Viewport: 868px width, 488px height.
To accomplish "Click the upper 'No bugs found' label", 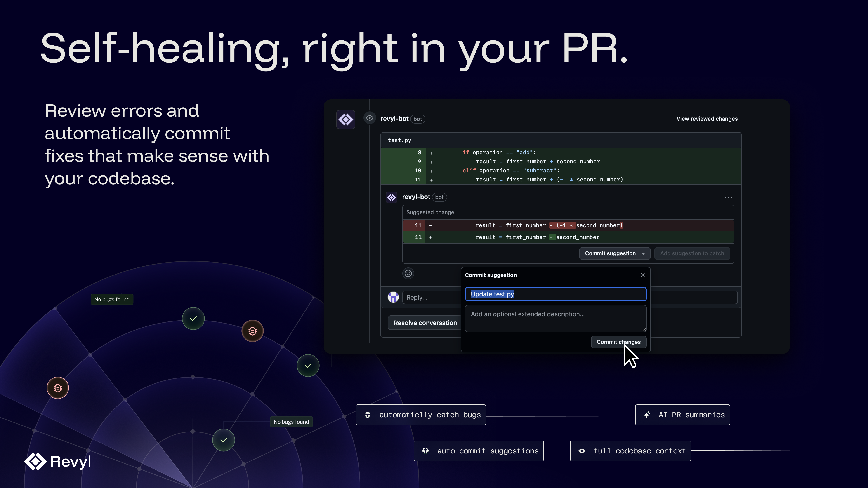I will [112, 299].
